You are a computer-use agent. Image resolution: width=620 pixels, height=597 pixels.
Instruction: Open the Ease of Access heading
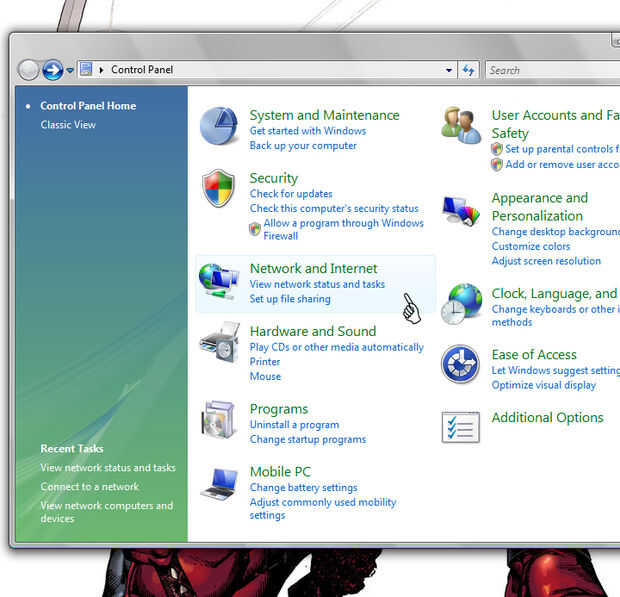coord(534,355)
